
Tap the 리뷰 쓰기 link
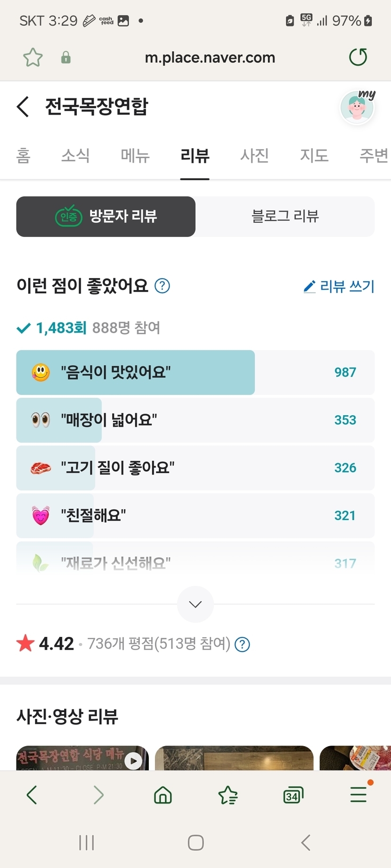[x=339, y=286]
